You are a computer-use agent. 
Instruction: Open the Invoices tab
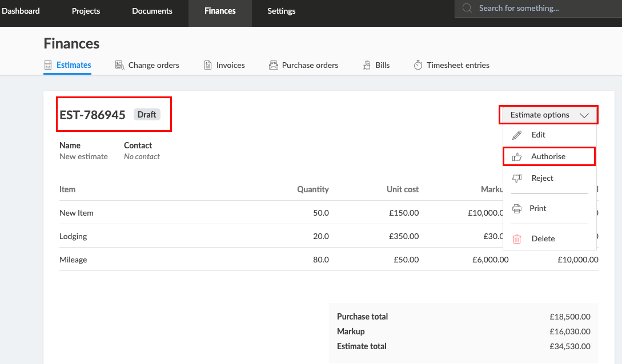(x=224, y=65)
